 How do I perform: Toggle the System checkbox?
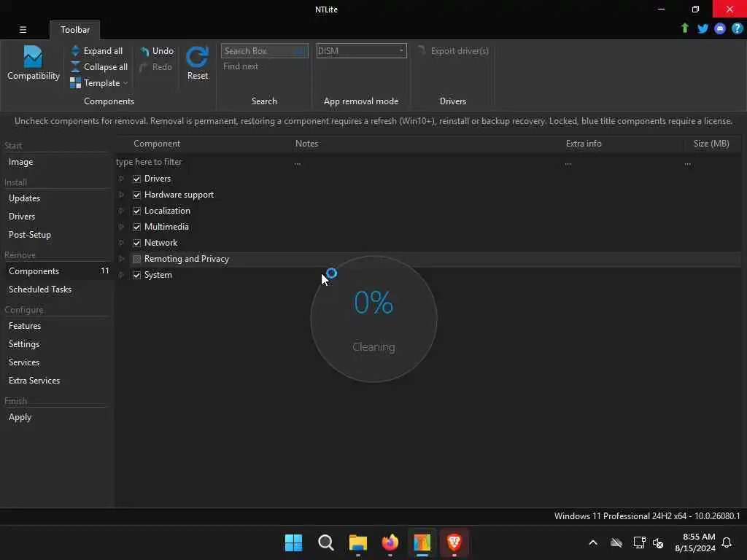point(136,275)
